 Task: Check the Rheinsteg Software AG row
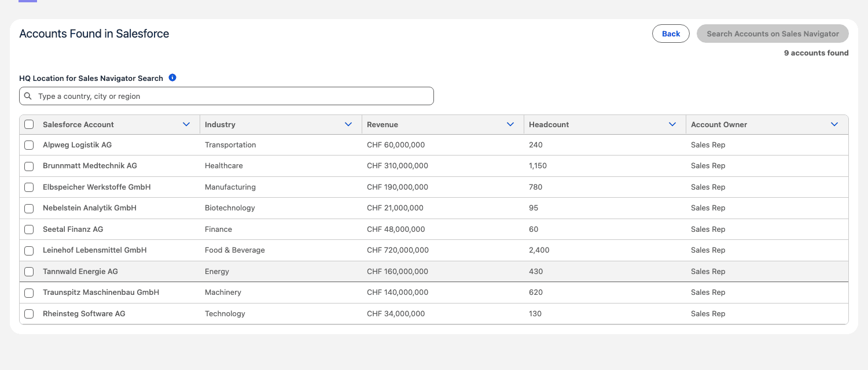pyautogui.click(x=29, y=314)
